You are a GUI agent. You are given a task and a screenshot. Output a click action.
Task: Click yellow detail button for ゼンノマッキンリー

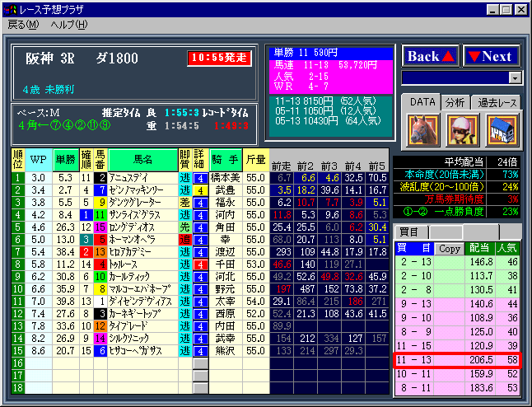pos(200,189)
